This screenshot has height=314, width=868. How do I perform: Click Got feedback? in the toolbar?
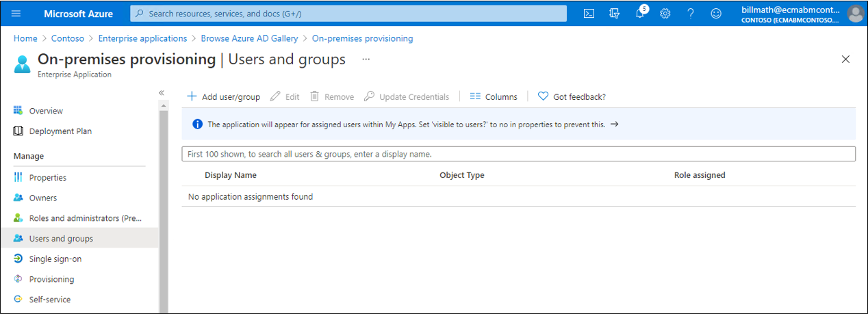pyautogui.click(x=572, y=96)
